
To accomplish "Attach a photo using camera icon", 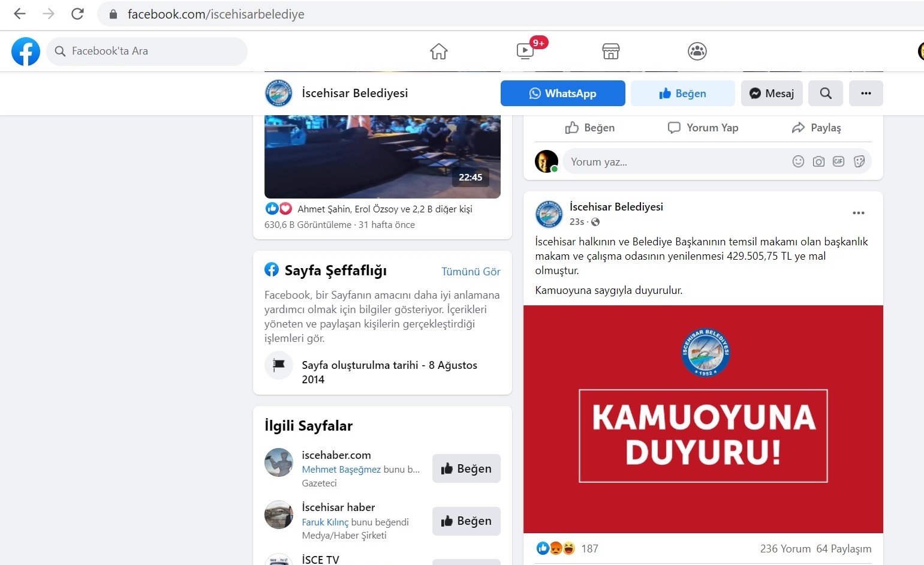I will click(x=818, y=161).
